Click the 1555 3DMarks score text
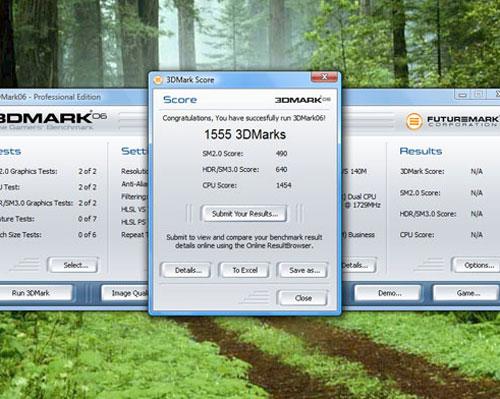Image resolution: width=500 pixels, height=399 pixels. 245,135
